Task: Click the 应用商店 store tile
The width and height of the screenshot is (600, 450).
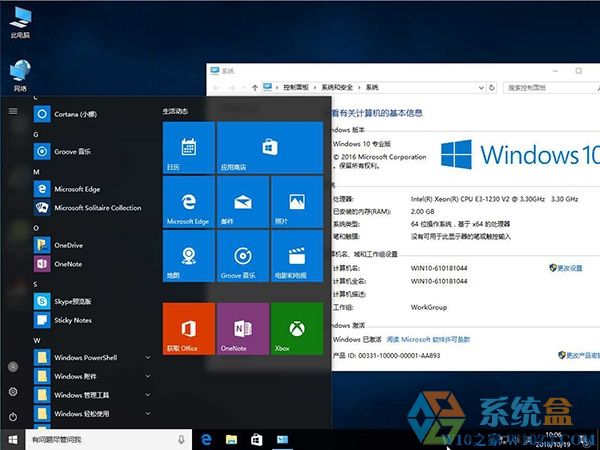Action: [x=269, y=148]
